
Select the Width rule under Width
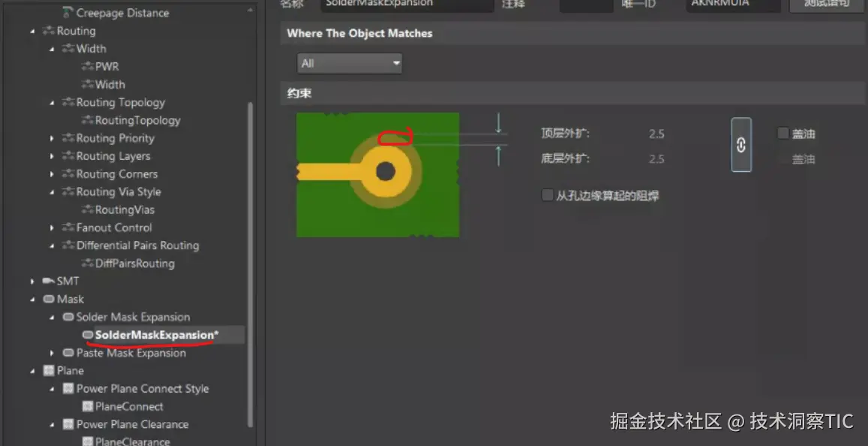(110, 85)
